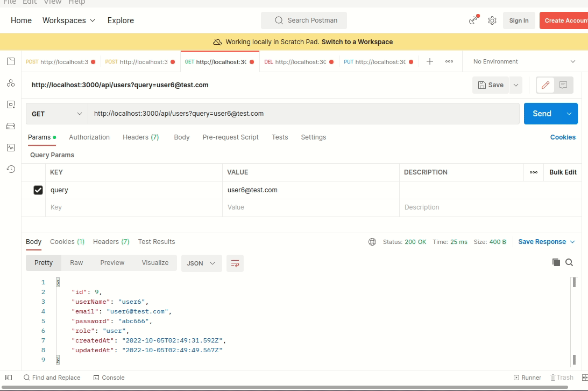Click the blue Send button
The image size is (588, 391).
(542, 114)
